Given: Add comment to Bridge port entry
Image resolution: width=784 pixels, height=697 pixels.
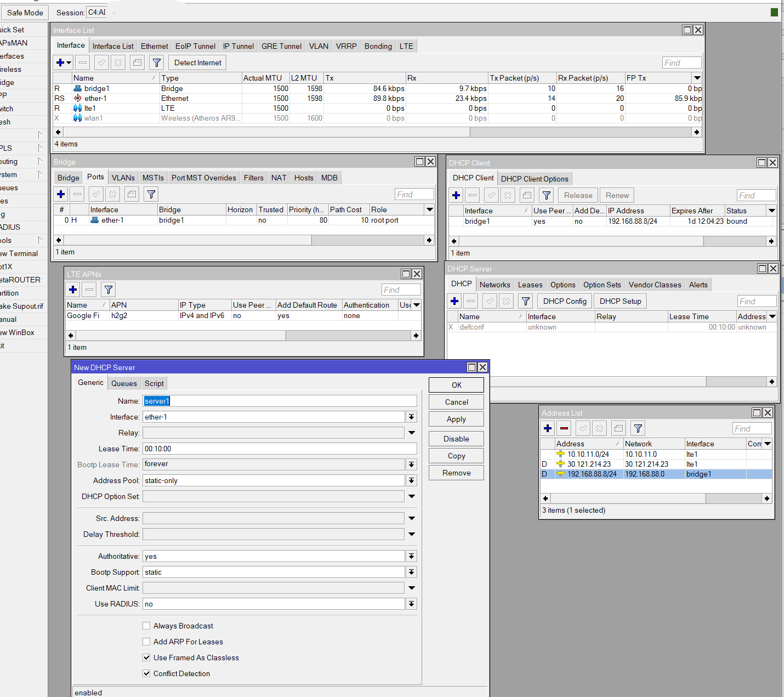Looking at the screenshot, I should pyautogui.click(x=132, y=194).
